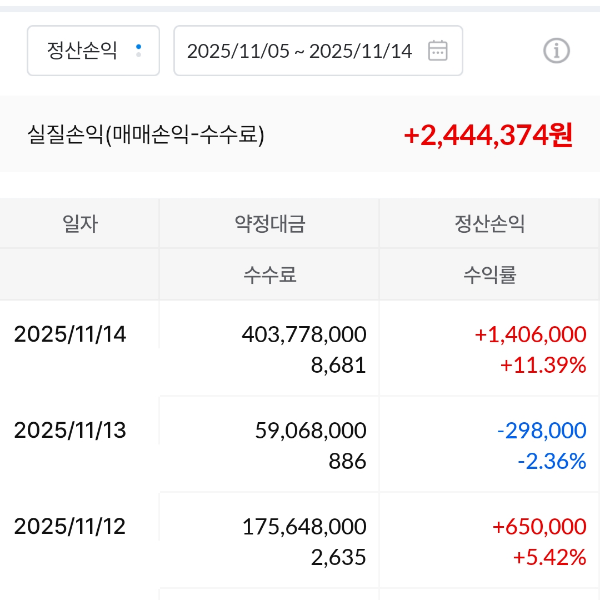Select the date range 2025/11/05 ~ 2025/11/14 field
The width and height of the screenshot is (600, 600).
point(300,51)
